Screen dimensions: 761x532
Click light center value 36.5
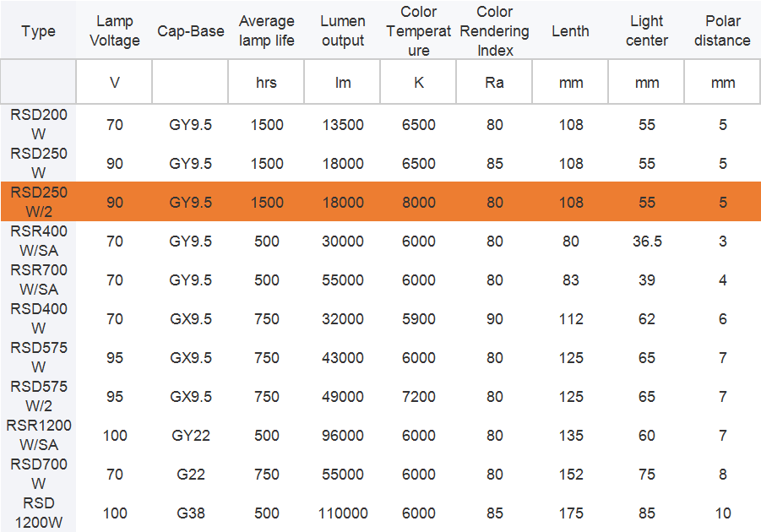click(x=647, y=242)
